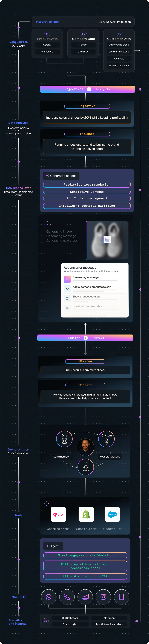
Task: Select Predictive recommendation action
Action: [87, 185]
